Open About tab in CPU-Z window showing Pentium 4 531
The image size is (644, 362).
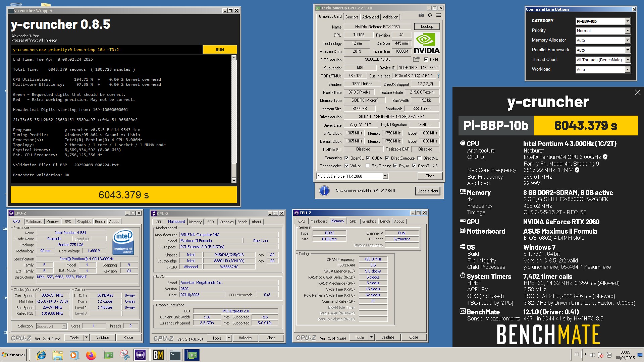(114, 222)
